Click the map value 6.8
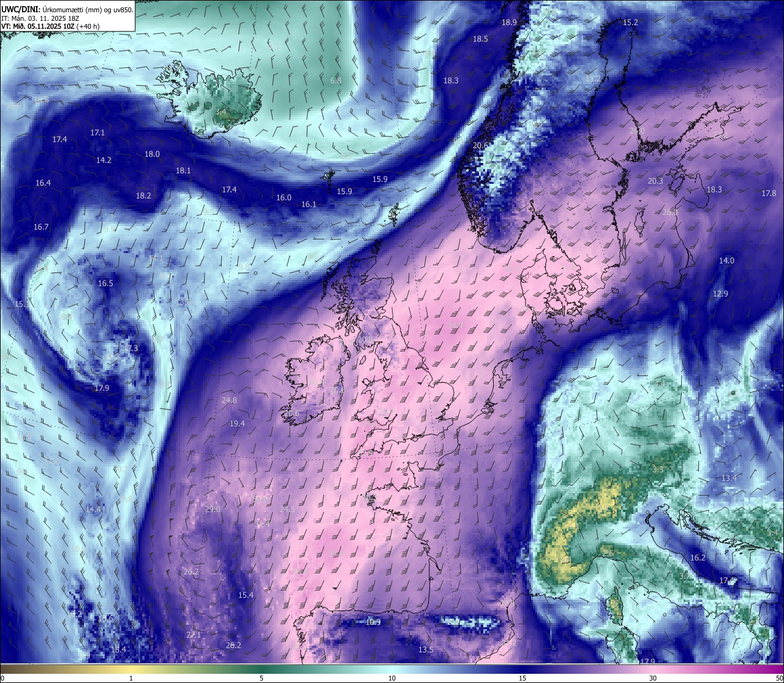Image resolution: width=784 pixels, height=683 pixels. 336,80
